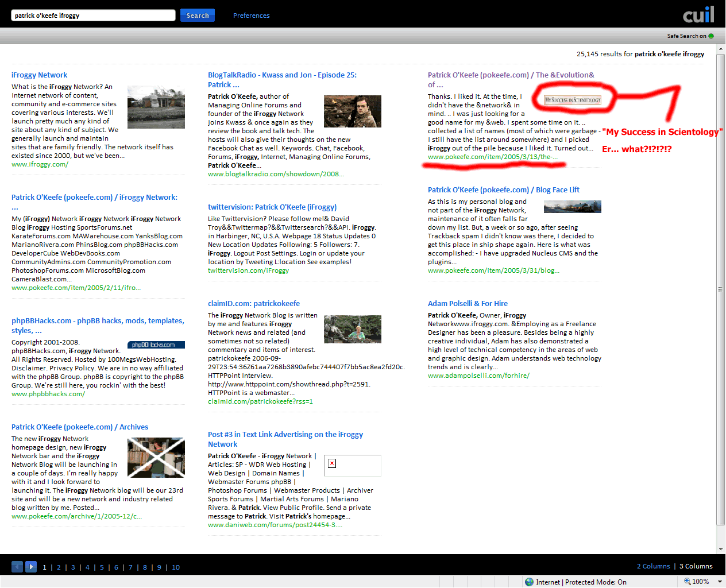Click the broken image icon in Text Link result
The image size is (726, 588).
(332, 463)
